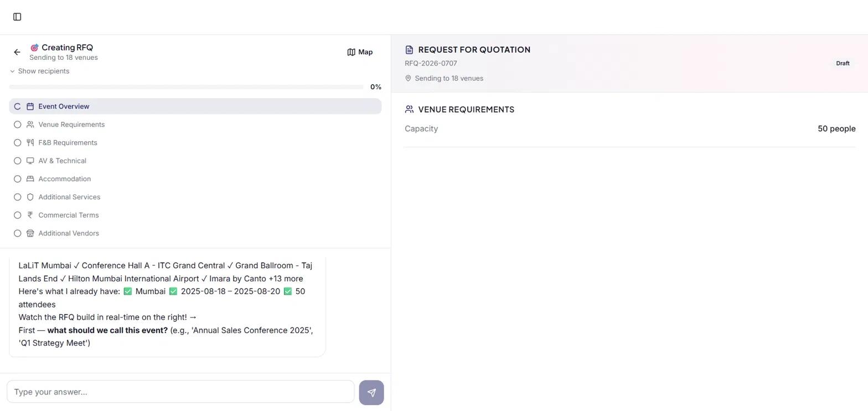Screen dimensions: 868x411
Task: Click Sending to 18 venues in RFQ panel
Action: pyautogui.click(x=449, y=79)
